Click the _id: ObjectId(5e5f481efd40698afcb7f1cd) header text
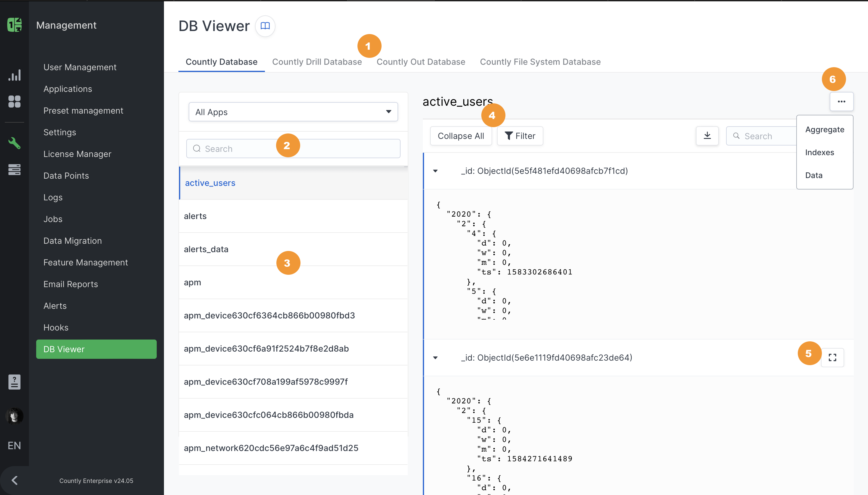 click(544, 171)
